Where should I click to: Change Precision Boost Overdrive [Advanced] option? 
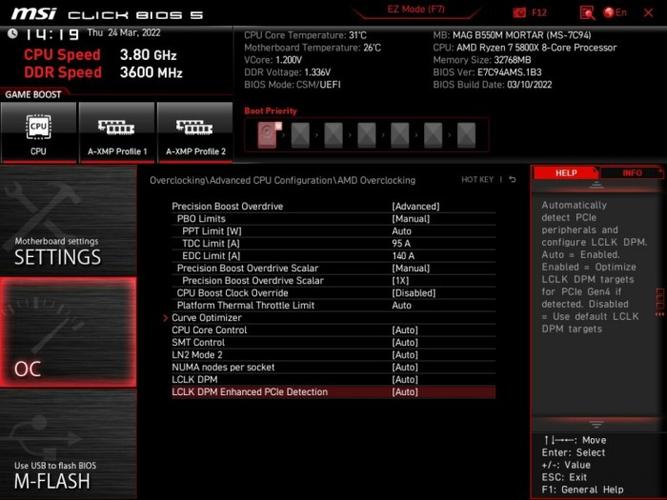[415, 206]
